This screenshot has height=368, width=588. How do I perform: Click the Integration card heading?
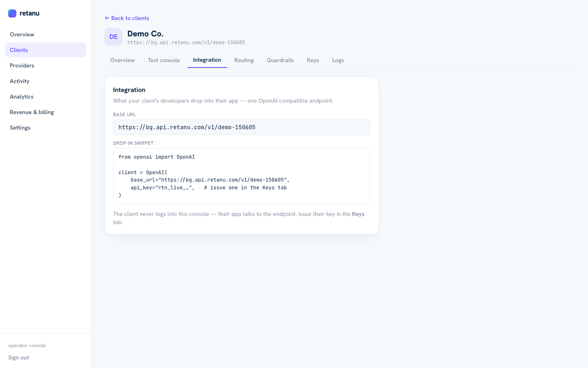pos(129,90)
